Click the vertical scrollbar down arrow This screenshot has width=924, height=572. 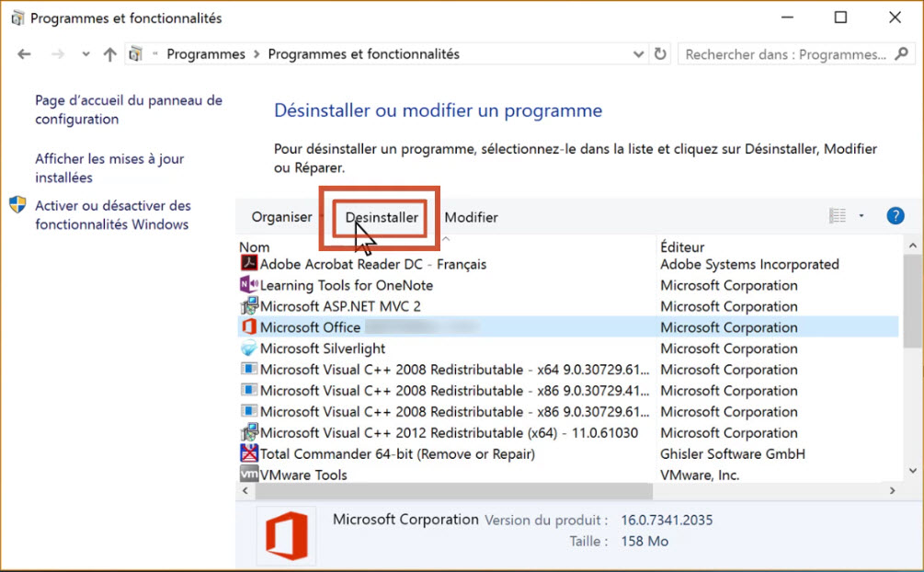click(x=912, y=472)
